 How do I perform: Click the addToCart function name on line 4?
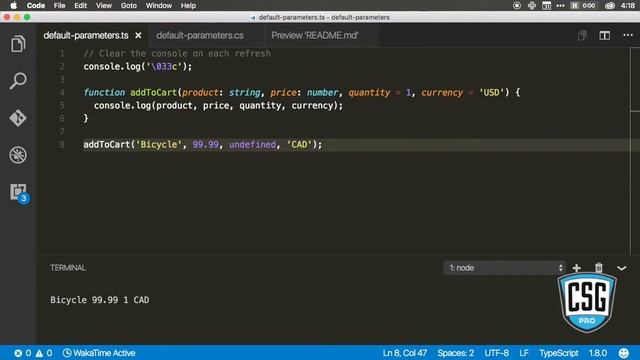coord(153,93)
